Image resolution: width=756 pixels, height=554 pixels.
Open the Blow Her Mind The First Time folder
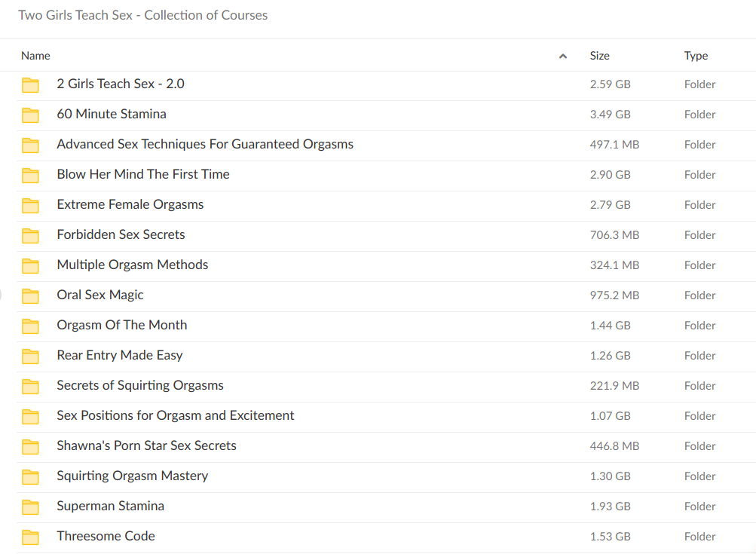(142, 174)
